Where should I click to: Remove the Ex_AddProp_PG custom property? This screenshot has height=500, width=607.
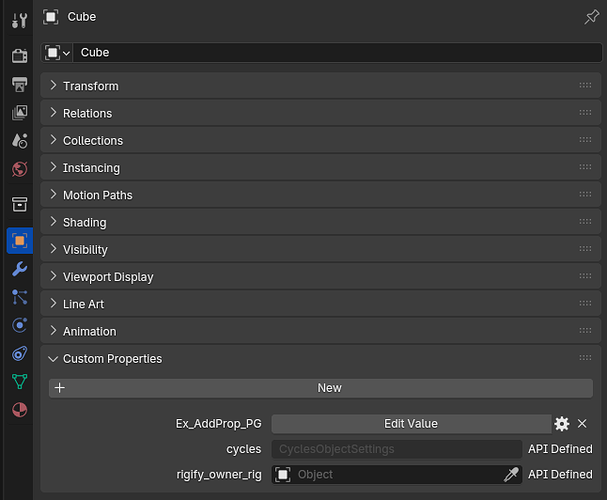click(582, 424)
